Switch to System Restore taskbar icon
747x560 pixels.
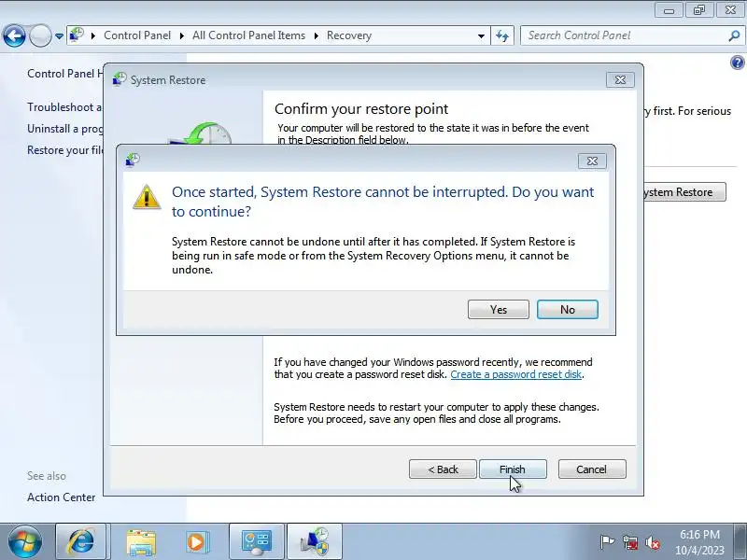click(315, 542)
